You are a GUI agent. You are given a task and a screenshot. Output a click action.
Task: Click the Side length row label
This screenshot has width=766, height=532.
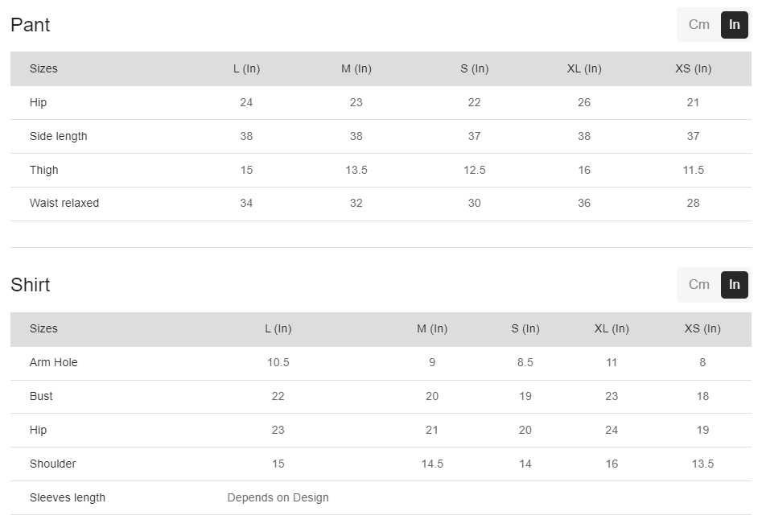58,136
